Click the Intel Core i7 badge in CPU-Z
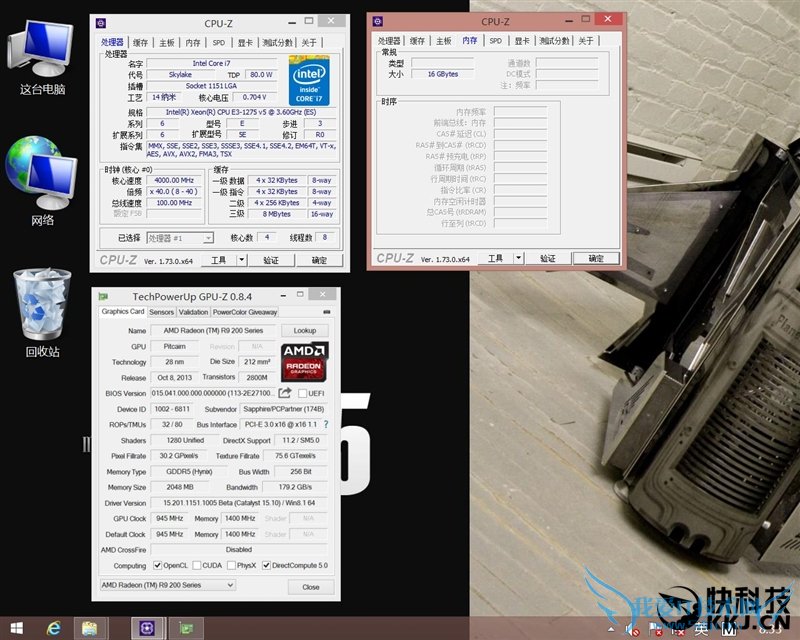Screen dimensions: 800x640 [310, 82]
